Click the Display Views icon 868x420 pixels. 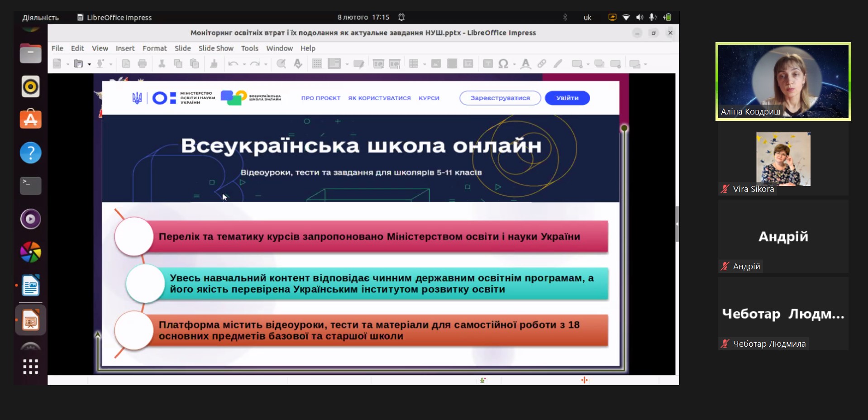(334, 64)
